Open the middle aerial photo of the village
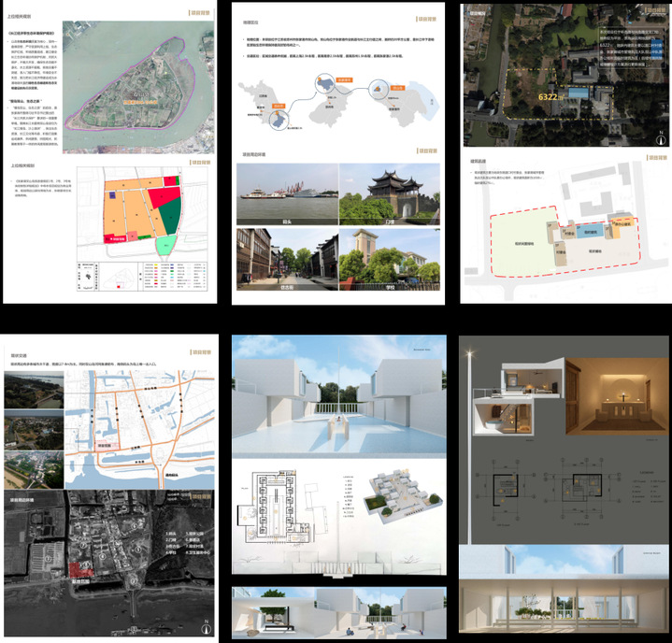Screen dimensions: 672x643 (x=34, y=430)
